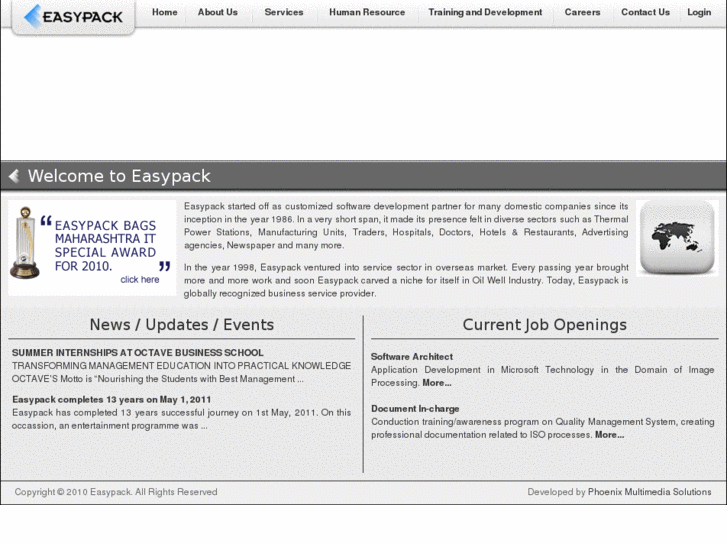Image resolution: width=727 pixels, height=545 pixels.
Task: Click the "In the year 1998" paragraph
Action: [x=406, y=280]
